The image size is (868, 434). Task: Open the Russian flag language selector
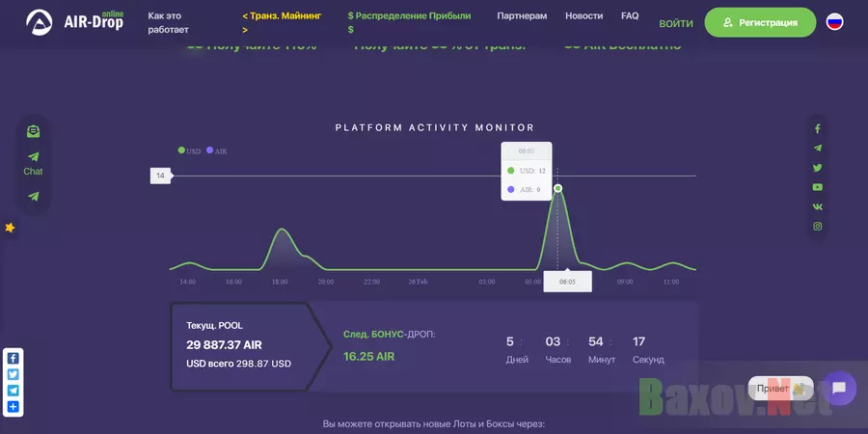[x=834, y=22]
